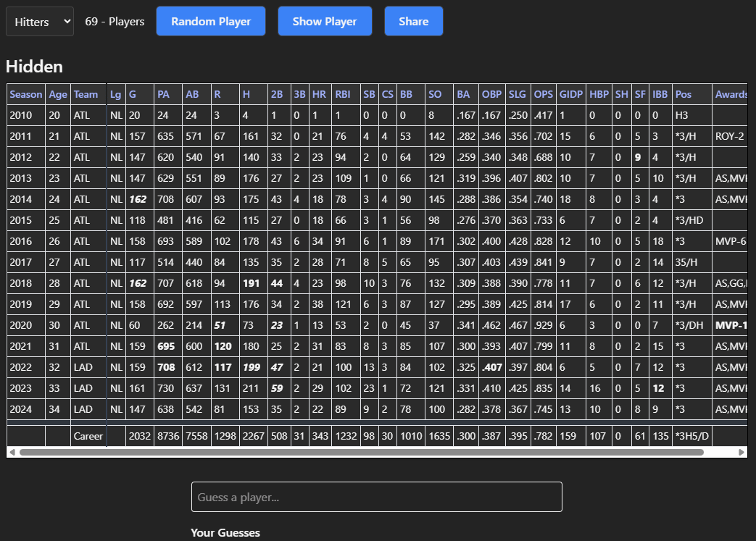The image size is (756, 541).
Task: Click the BA column header
Action: [465, 94]
